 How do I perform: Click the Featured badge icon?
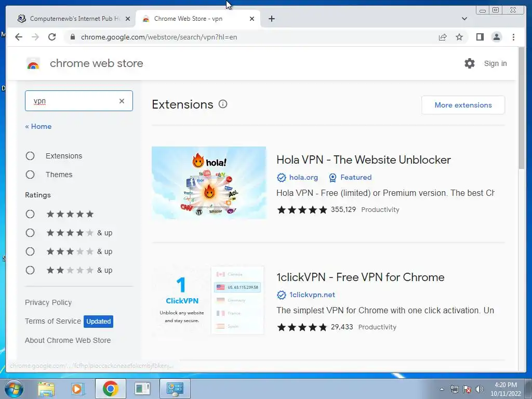[333, 178]
